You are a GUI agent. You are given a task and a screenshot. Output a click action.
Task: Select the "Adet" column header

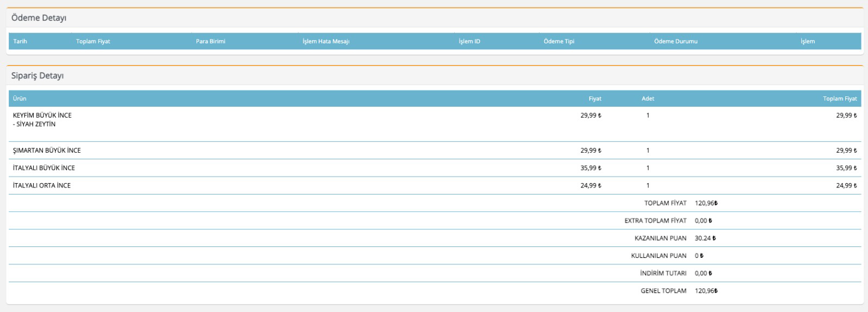(x=648, y=99)
